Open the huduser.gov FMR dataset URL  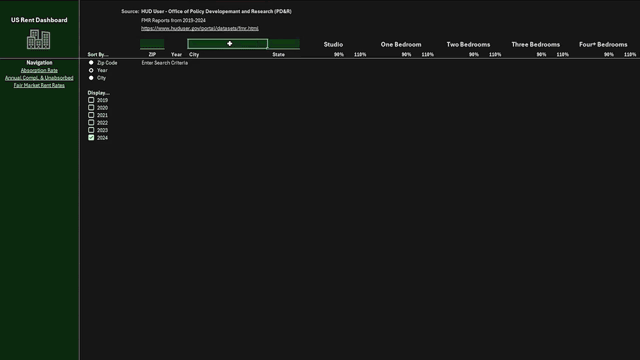click(x=200, y=28)
